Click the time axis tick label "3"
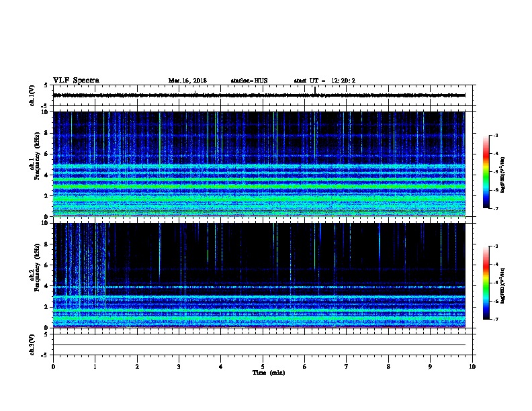Screen dimensions: 532x411 pyautogui.click(x=179, y=367)
